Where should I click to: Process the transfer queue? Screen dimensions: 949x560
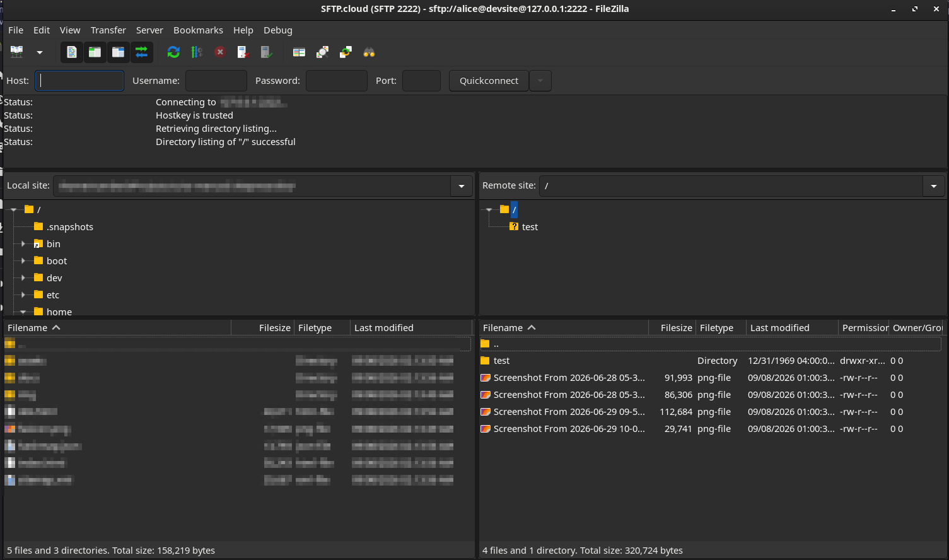tap(197, 52)
